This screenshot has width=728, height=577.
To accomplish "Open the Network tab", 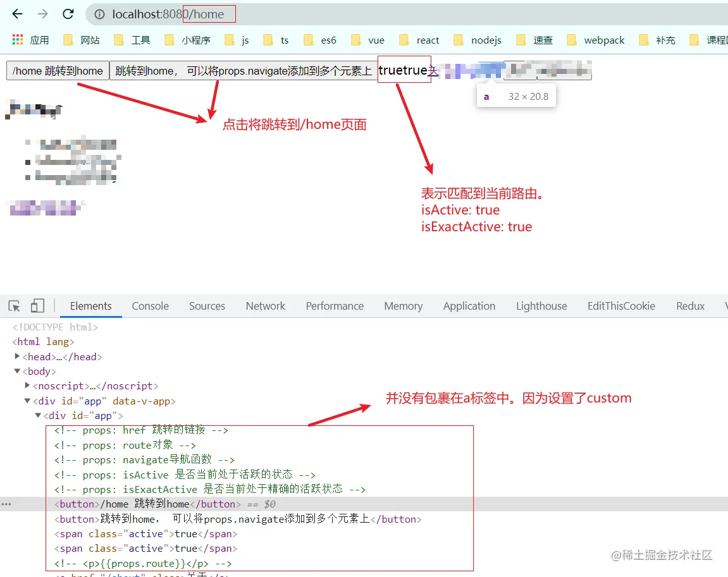I will [x=266, y=306].
